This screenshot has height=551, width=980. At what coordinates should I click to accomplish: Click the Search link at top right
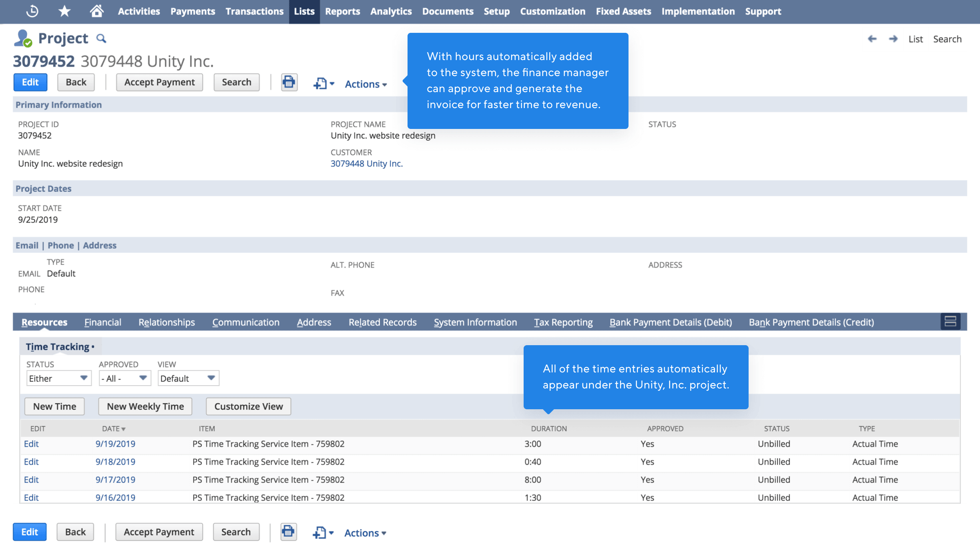click(947, 39)
